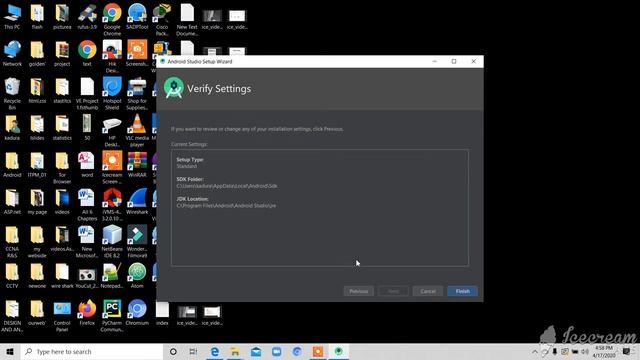This screenshot has width=640, height=360.
Task: Maximize the Android Studio Setup Wizard window
Action: (454, 61)
